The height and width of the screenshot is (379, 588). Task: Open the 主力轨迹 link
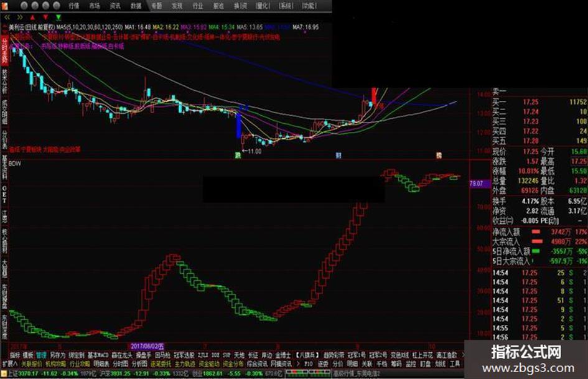click(185, 364)
